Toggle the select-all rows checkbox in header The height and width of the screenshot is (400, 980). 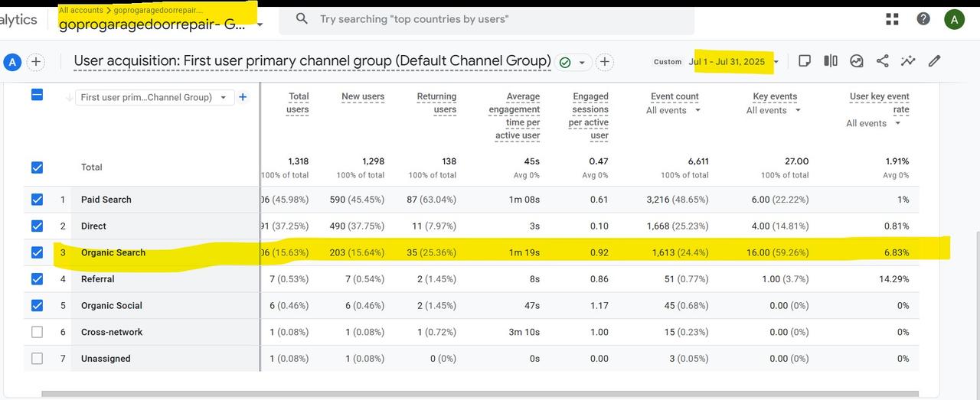37,95
